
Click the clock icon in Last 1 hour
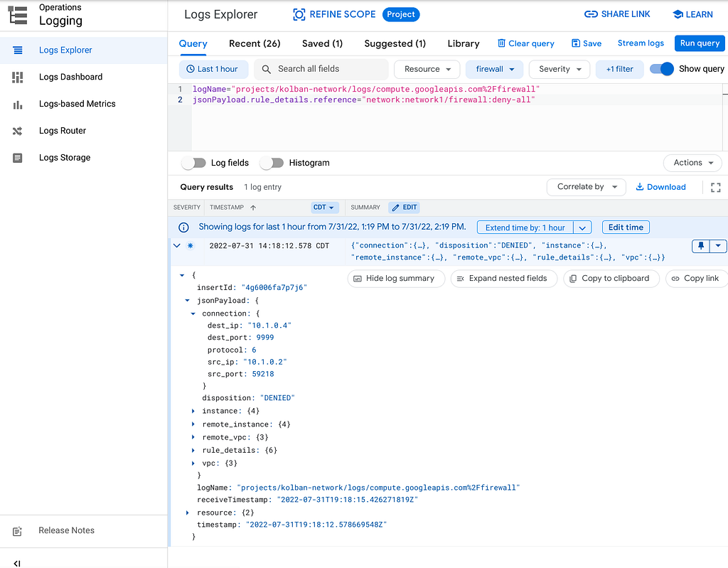point(191,69)
